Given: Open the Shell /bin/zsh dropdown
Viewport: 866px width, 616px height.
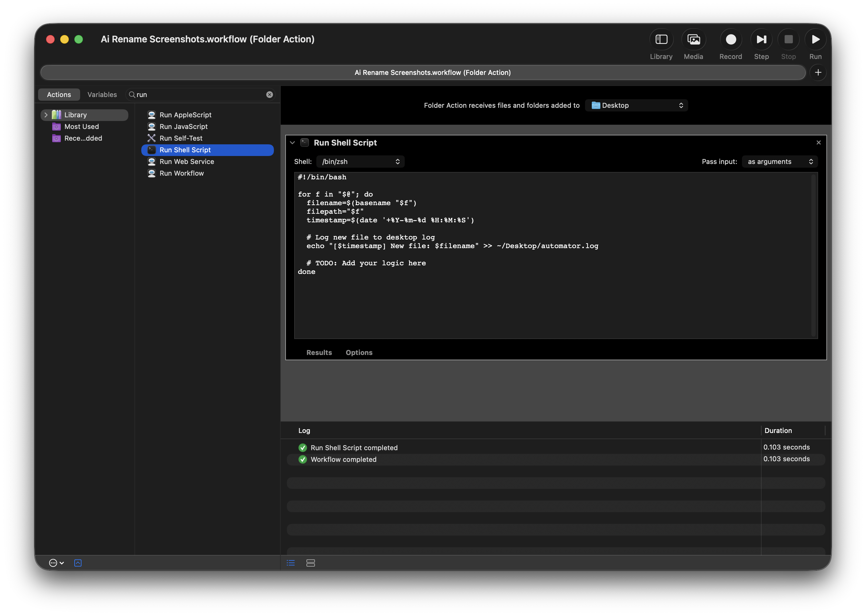Looking at the screenshot, I should point(360,161).
